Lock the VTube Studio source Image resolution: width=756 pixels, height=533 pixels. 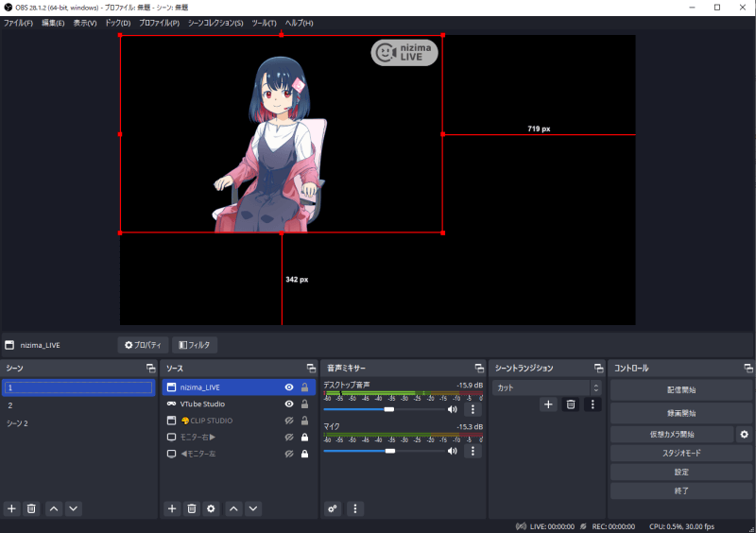304,404
